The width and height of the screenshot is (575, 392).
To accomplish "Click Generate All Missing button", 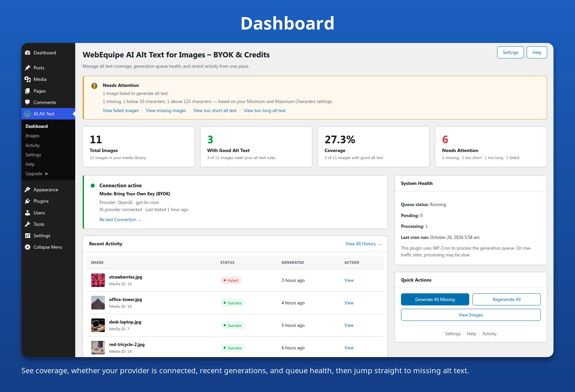I will (435, 299).
